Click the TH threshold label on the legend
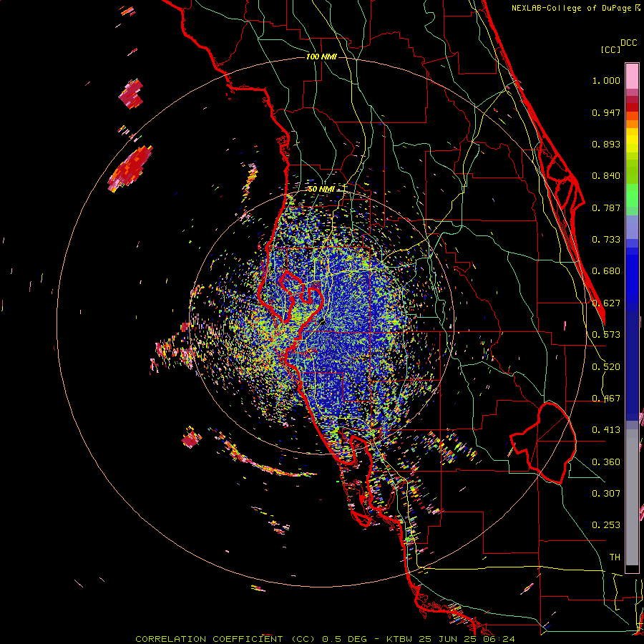Image resolution: width=644 pixels, height=644 pixels. 615,557
